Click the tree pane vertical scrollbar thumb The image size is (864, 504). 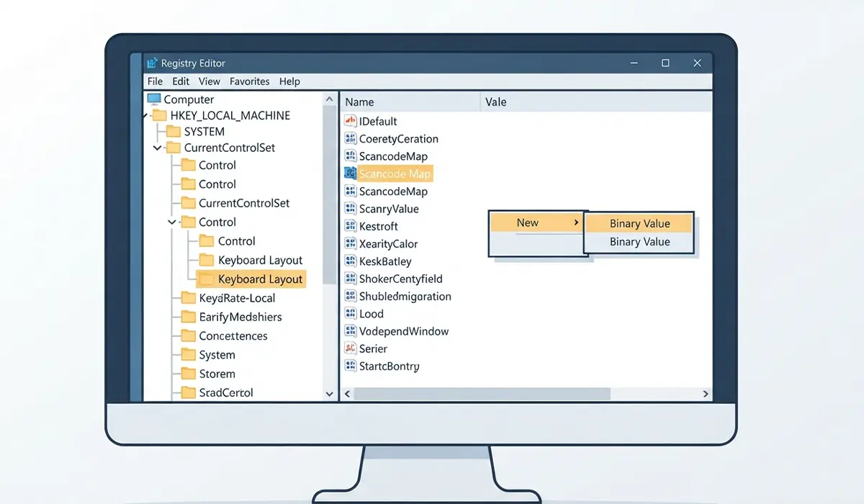tap(329, 194)
